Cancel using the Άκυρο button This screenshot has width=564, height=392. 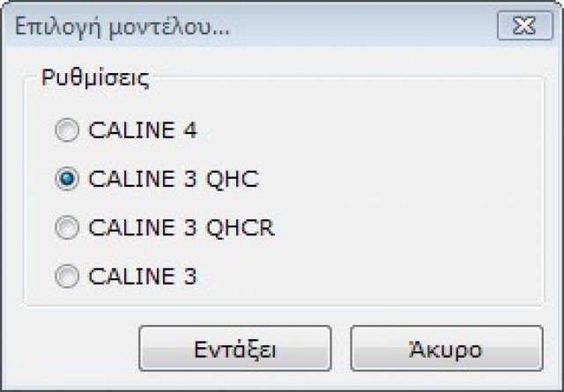pyautogui.click(x=447, y=349)
